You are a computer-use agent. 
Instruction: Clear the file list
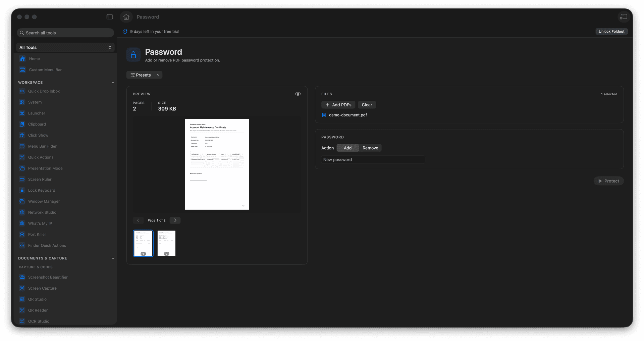[x=367, y=105]
